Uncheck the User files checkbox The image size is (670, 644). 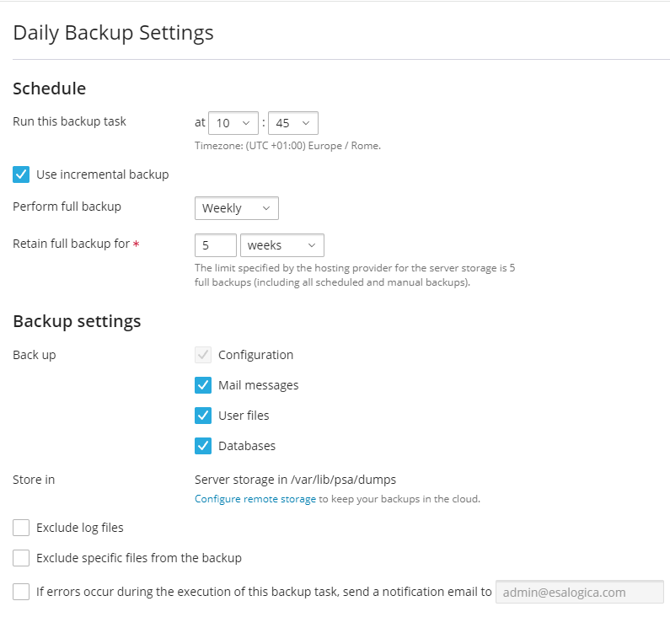[x=203, y=416]
